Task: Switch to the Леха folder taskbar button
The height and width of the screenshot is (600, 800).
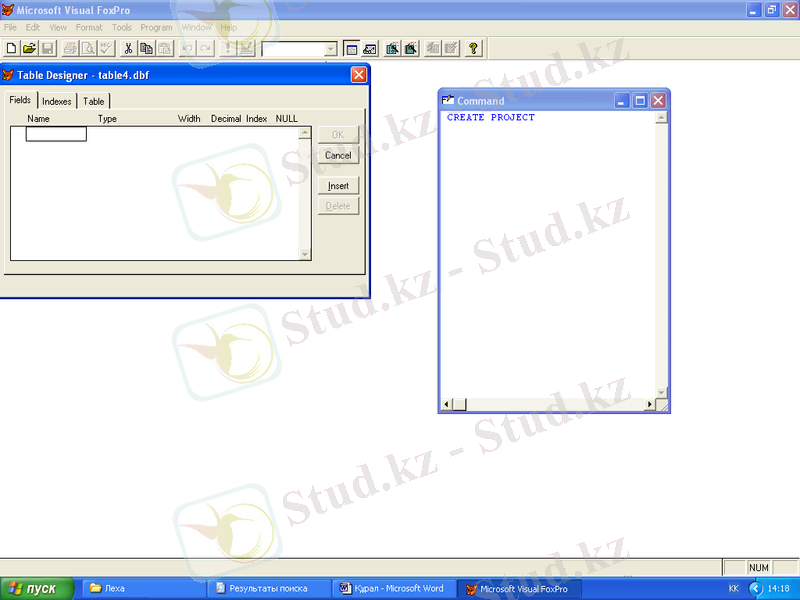Action: point(144,589)
